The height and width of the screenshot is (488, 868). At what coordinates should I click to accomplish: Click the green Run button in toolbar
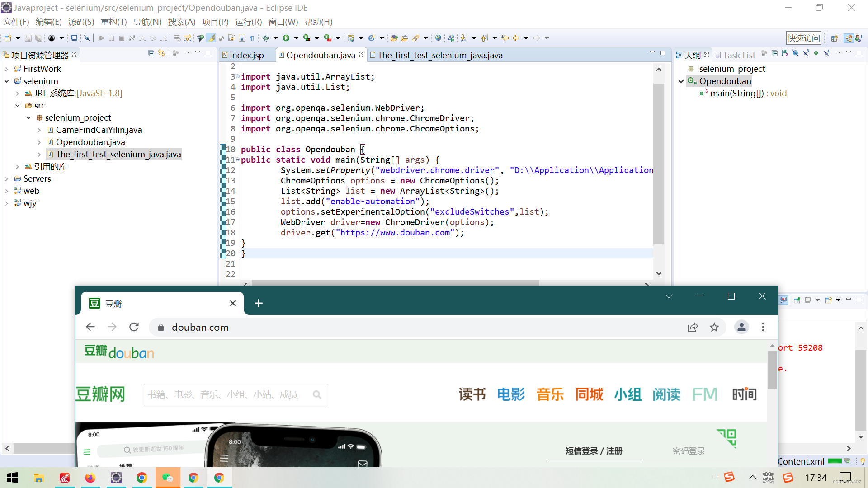click(286, 38)
